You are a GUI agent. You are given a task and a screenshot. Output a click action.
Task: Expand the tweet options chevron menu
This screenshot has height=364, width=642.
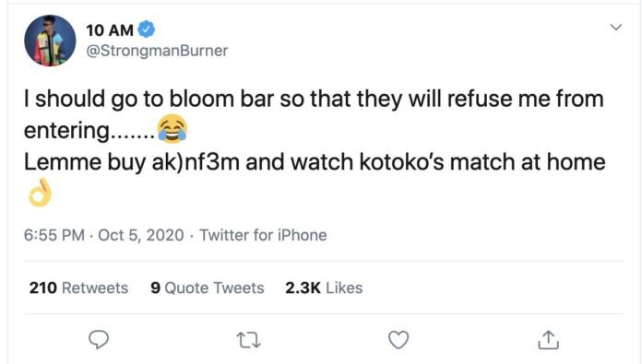(616, 28)
